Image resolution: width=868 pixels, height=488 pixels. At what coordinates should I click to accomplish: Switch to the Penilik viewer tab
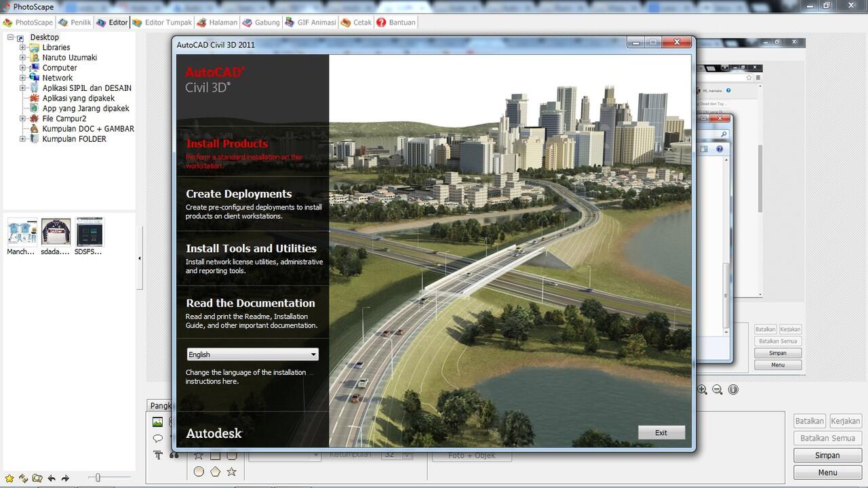[75, 22]
